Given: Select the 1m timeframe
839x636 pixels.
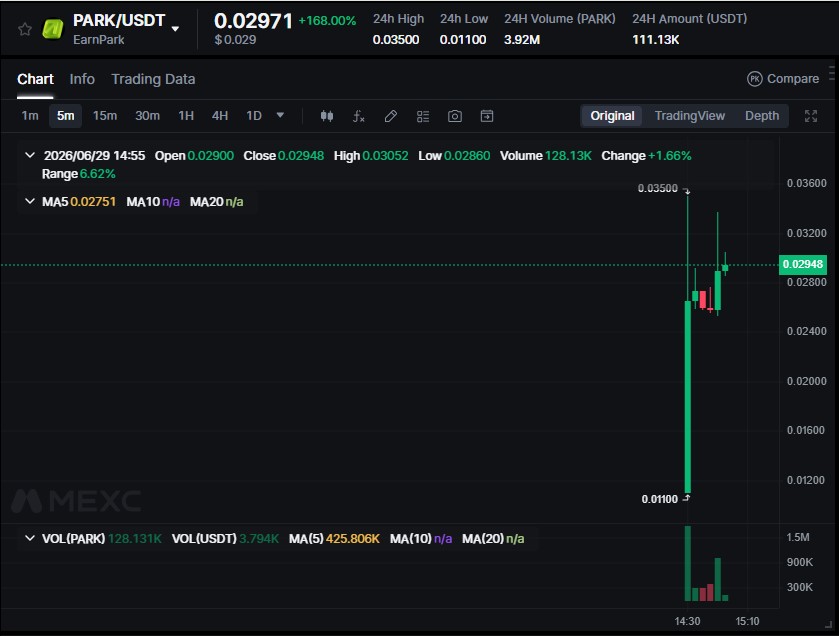Looking at the screenshot, I should [x=30, y=116].
